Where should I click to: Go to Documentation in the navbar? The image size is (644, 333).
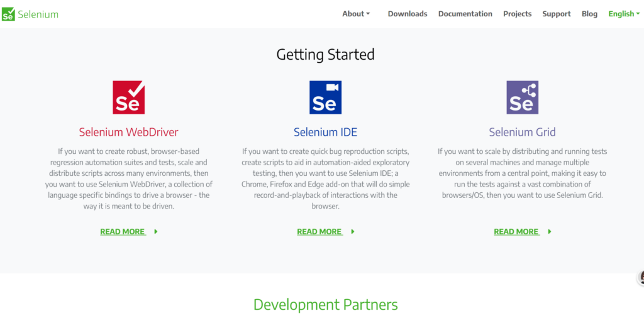(465, 14)
